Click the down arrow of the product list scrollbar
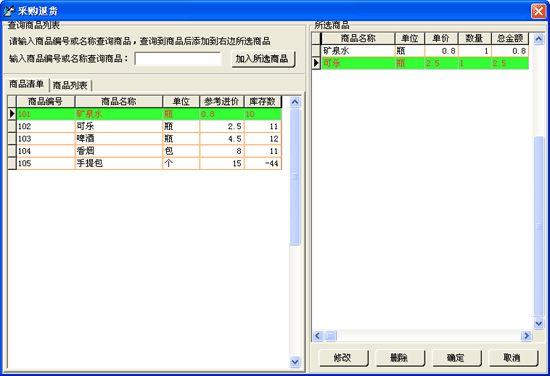This screenshot has width=550, height=376. [295, 362]
